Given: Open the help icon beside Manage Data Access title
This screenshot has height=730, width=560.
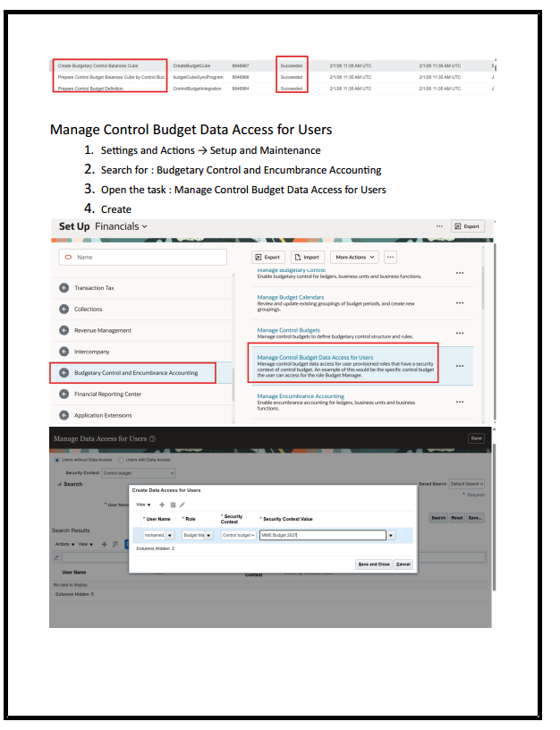Looking at the screenshot, I should (x=153, y=439).
